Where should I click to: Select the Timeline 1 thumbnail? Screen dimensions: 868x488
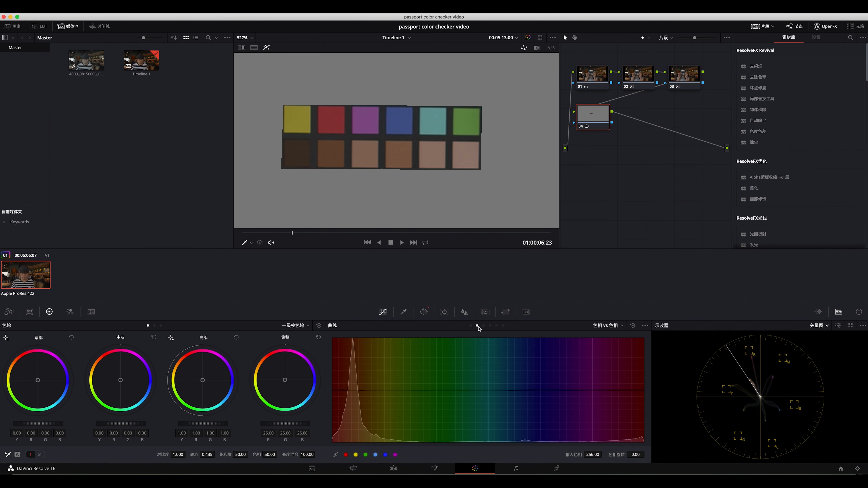coord(141,61)
